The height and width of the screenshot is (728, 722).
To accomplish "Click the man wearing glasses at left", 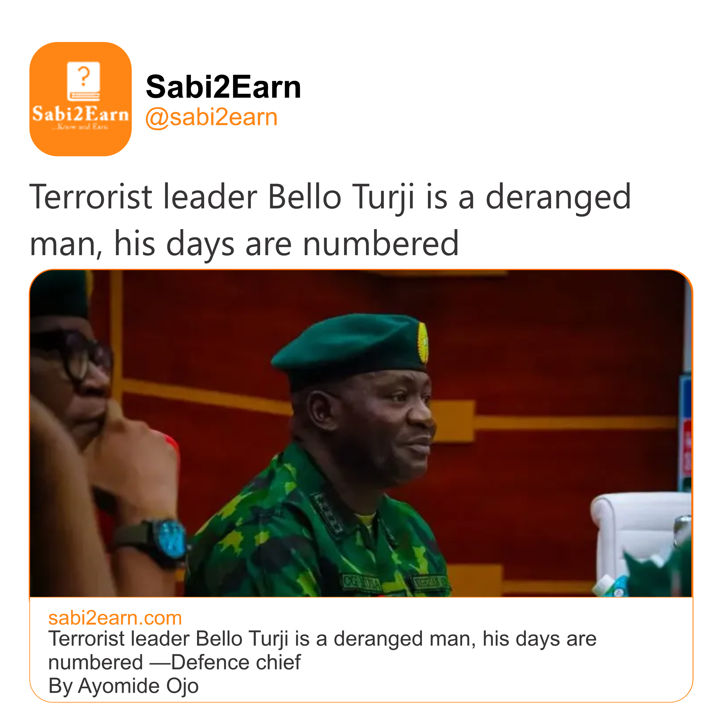I will click(72, 377).
